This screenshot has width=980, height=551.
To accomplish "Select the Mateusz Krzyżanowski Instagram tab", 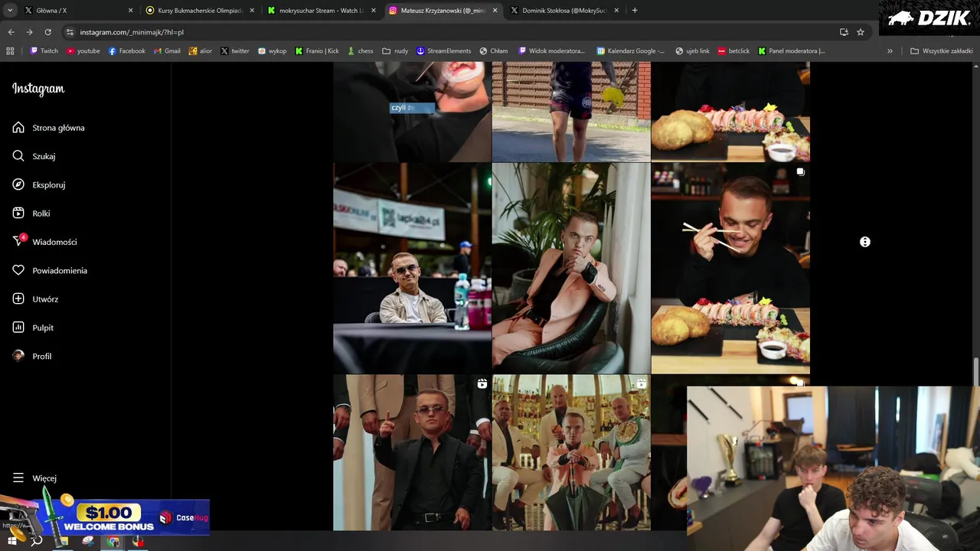I will click(443, 11).
